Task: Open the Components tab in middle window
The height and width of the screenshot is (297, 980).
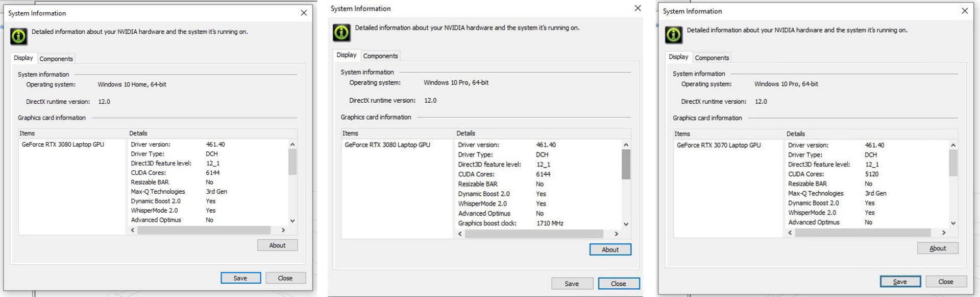Action: pos(380,56)
